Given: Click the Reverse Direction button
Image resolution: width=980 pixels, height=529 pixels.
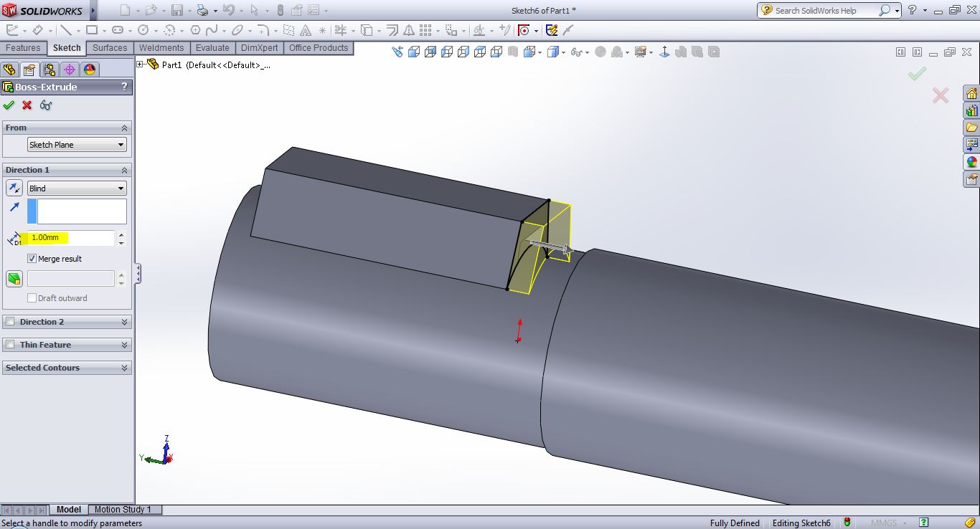Looking at the screenshot, I should coord(14,188).
